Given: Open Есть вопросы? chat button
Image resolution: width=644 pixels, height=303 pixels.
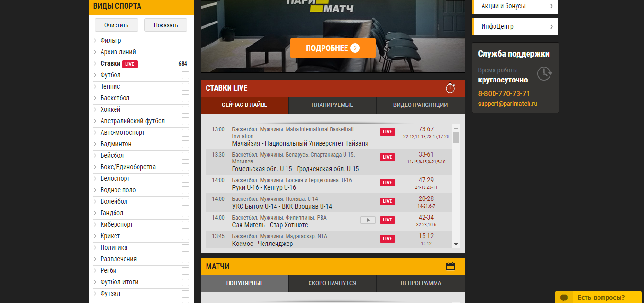Looking at the screenshot, I should tap(598, 297).
